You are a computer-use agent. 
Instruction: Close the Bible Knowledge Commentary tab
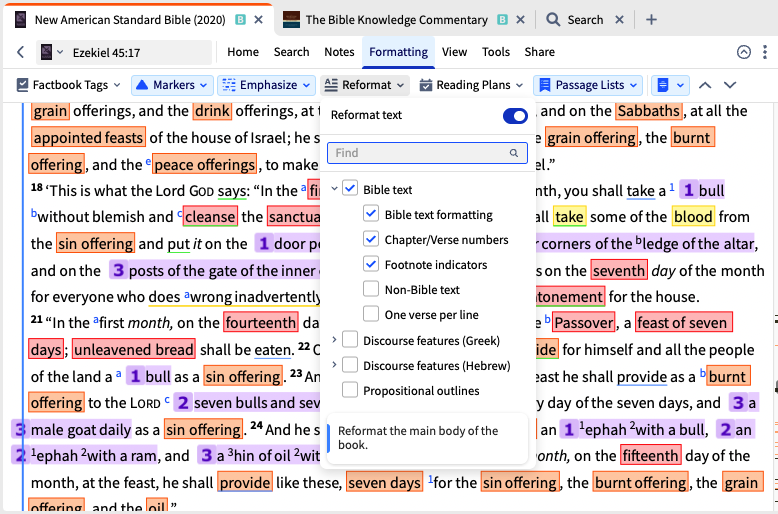pyautogui.click(x=520, y=20)
